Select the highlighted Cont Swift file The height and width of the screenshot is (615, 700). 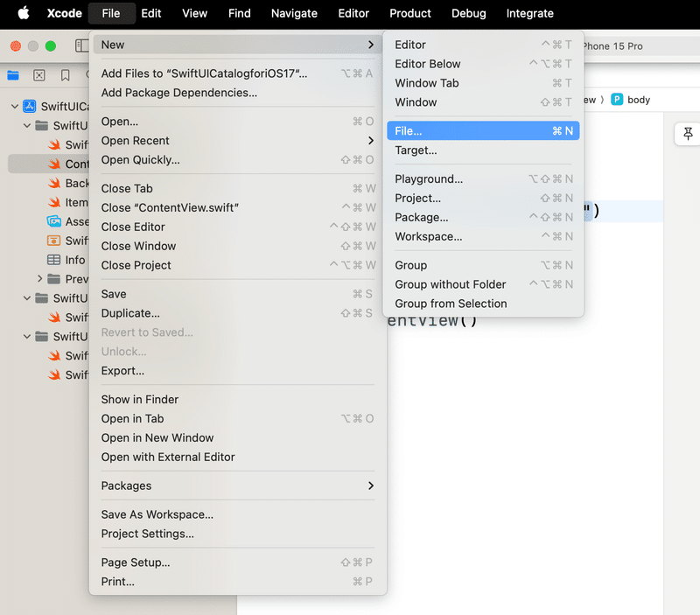click(x=49, y=164)
